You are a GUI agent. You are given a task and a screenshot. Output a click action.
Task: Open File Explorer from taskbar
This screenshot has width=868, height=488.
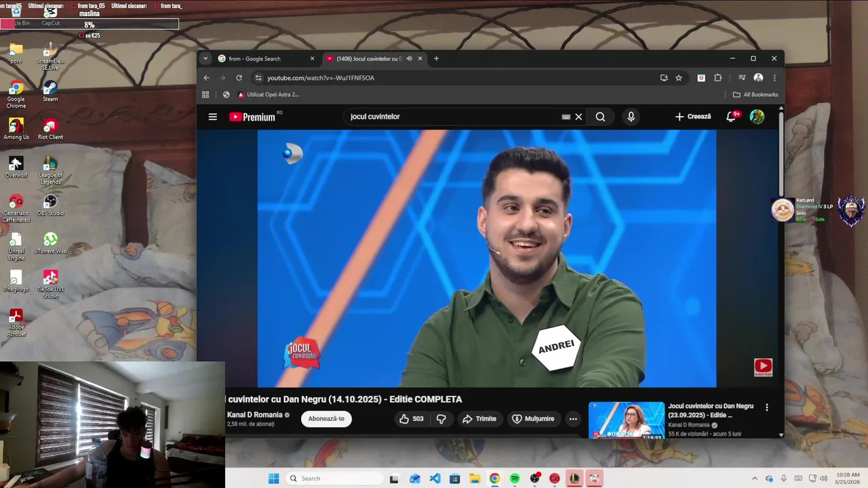tap(475, 479)
